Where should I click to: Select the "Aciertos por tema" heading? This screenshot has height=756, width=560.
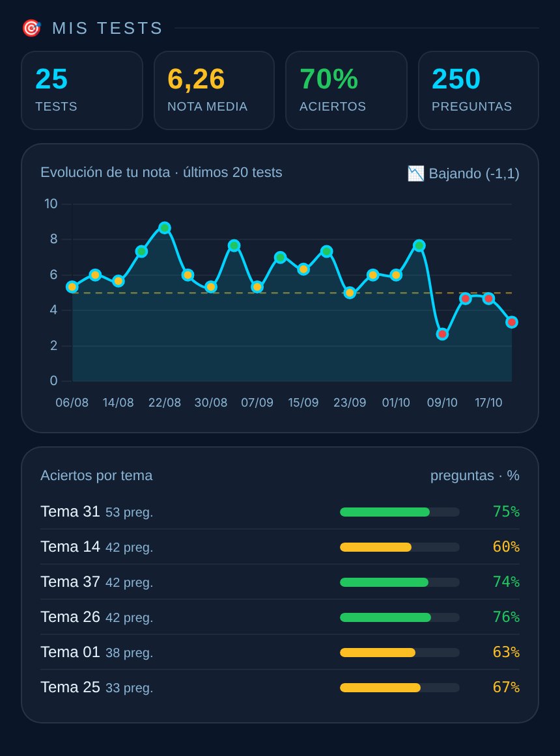(x=96, y=476)
